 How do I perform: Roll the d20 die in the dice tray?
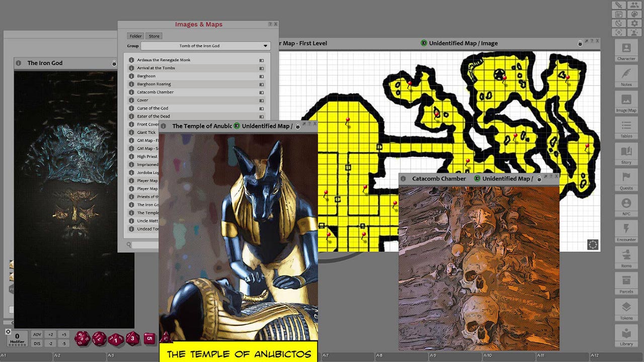pos(82,338)
